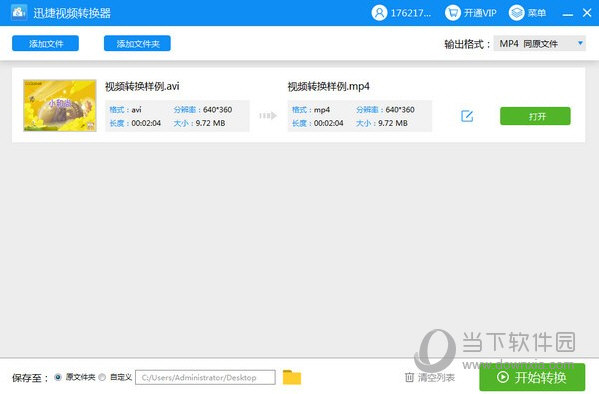Expand the 输出格式 MP4 同原文件 dropdown
Screen dimensions: 599x394
[x=539, y=44]
